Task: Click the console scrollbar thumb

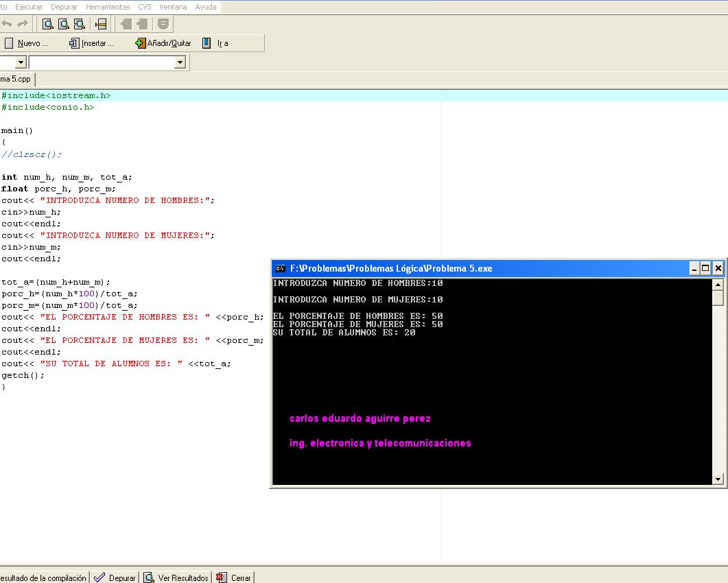Action: coord(718,298)
